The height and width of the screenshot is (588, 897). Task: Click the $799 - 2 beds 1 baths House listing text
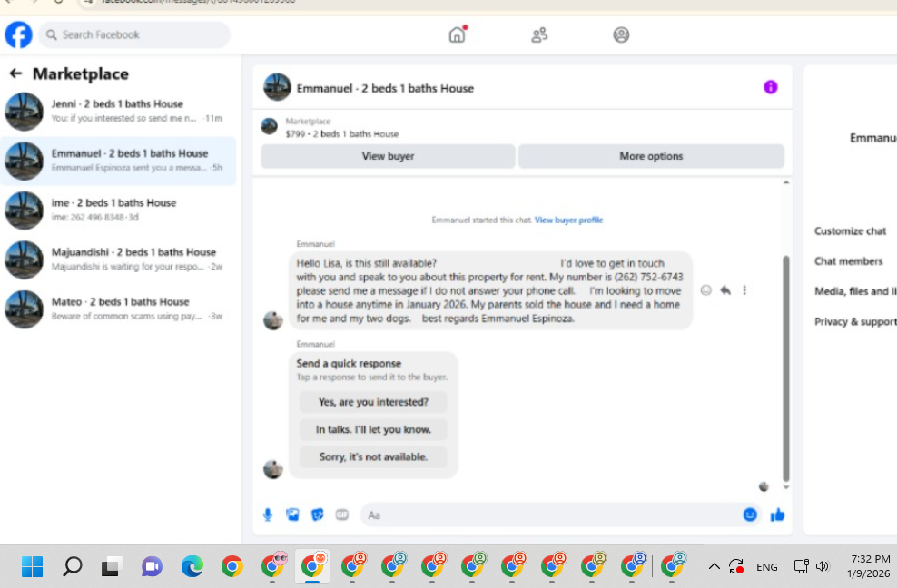(x=342, y=134)
